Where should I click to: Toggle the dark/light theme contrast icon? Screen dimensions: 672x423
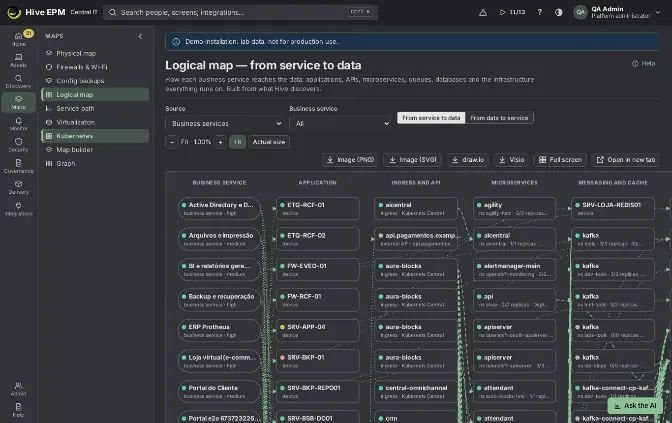pyautogui.click(x=558, y=12)
